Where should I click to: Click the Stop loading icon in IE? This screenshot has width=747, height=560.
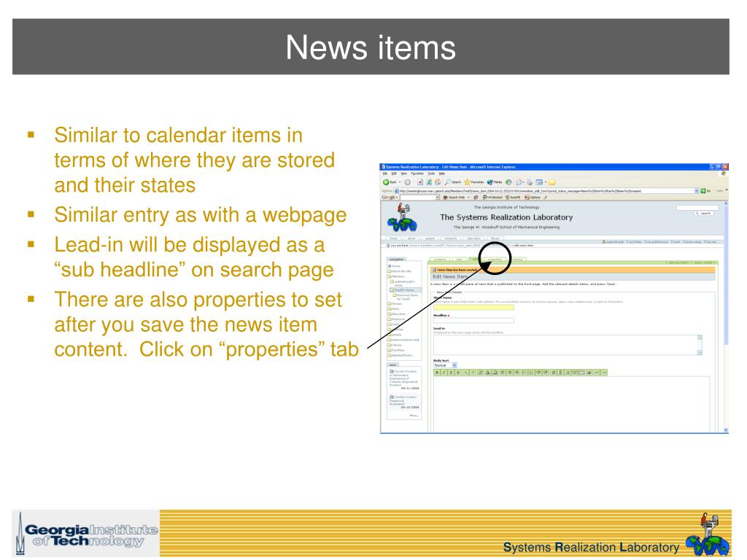pyautogui.click(x=420, y=182)
